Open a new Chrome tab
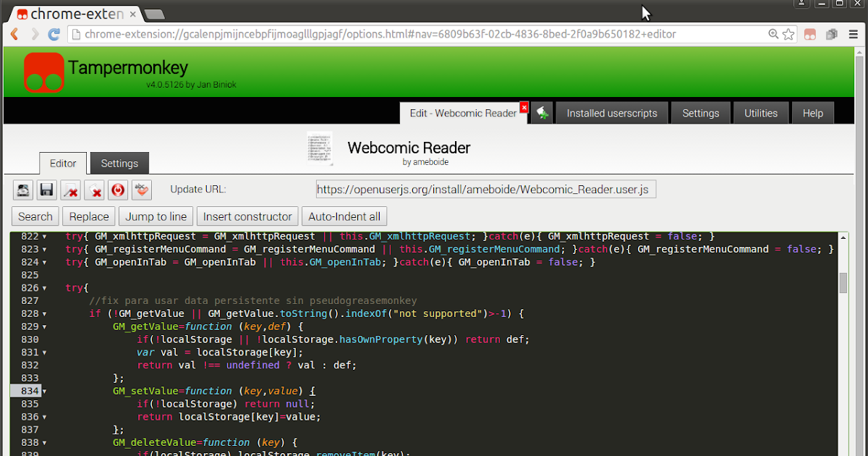The width and height of the screenshot is (868, 456). [x=153, y=14]
